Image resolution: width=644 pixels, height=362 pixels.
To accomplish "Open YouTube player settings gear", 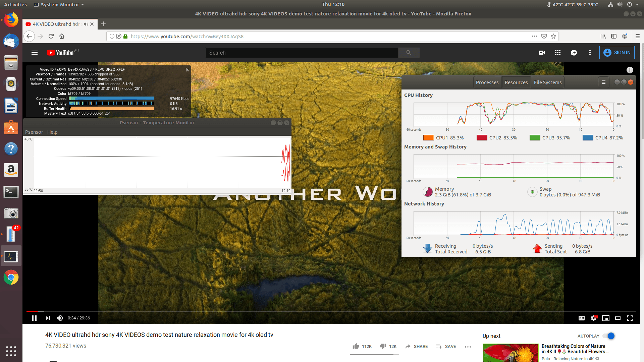I will [x=594, y=318].
